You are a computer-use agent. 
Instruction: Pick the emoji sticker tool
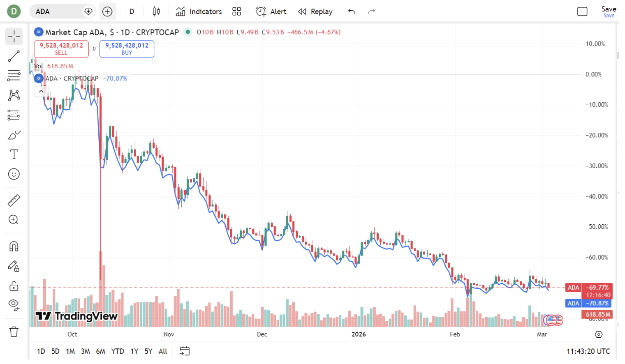pyautogui.click(x=14, y=174)
